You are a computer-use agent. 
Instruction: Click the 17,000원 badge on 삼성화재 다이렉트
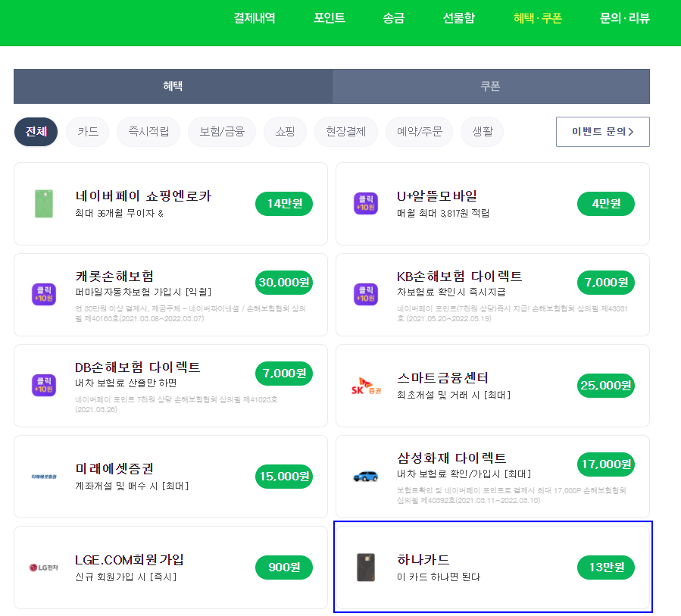click(x=606, y=464)
